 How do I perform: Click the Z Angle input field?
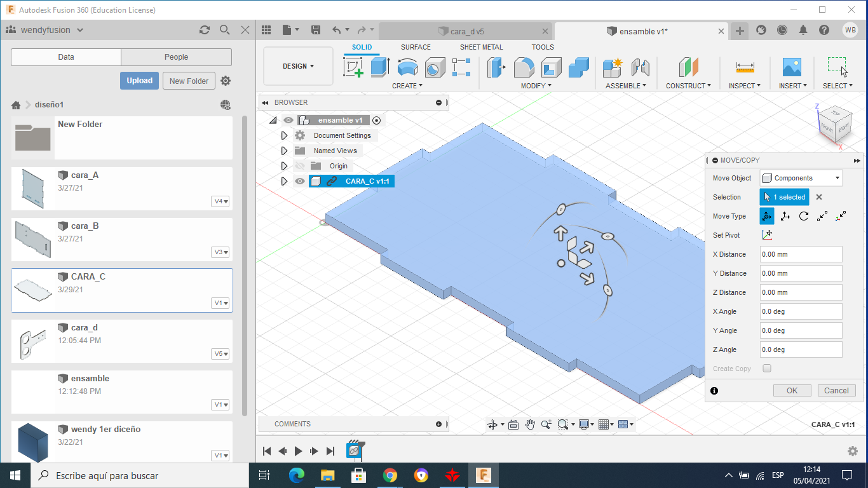click(x=801, y=349)
